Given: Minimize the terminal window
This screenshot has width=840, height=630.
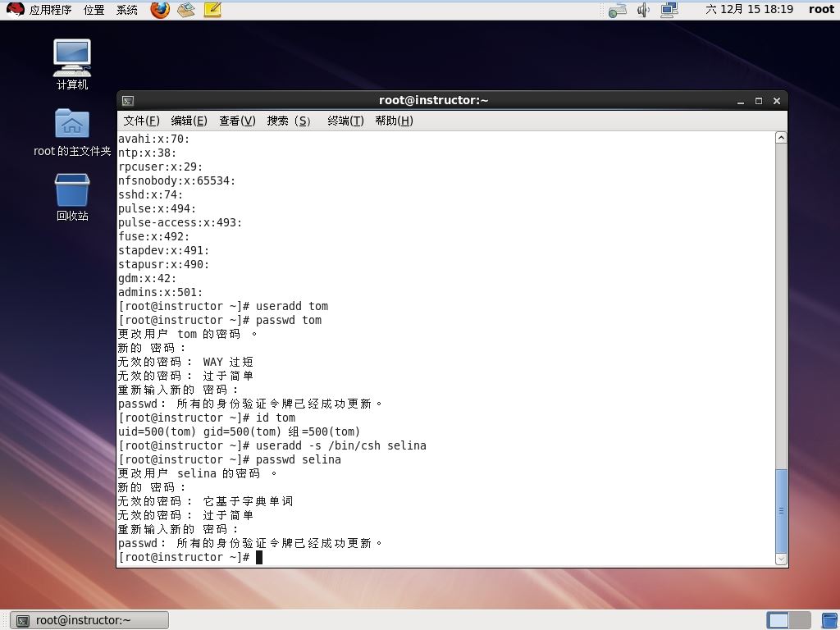Looking at the screenshot, I should [x=741, y=101].
